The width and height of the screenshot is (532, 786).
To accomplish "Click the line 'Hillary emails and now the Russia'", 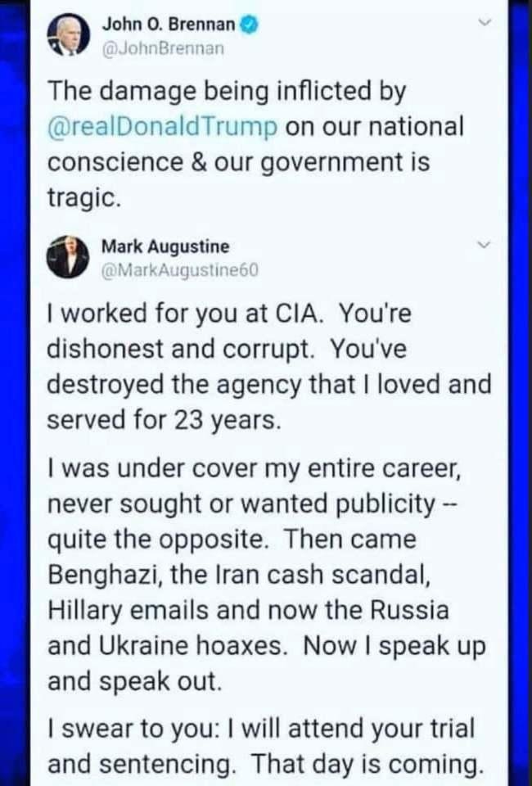I will point(248,610).
